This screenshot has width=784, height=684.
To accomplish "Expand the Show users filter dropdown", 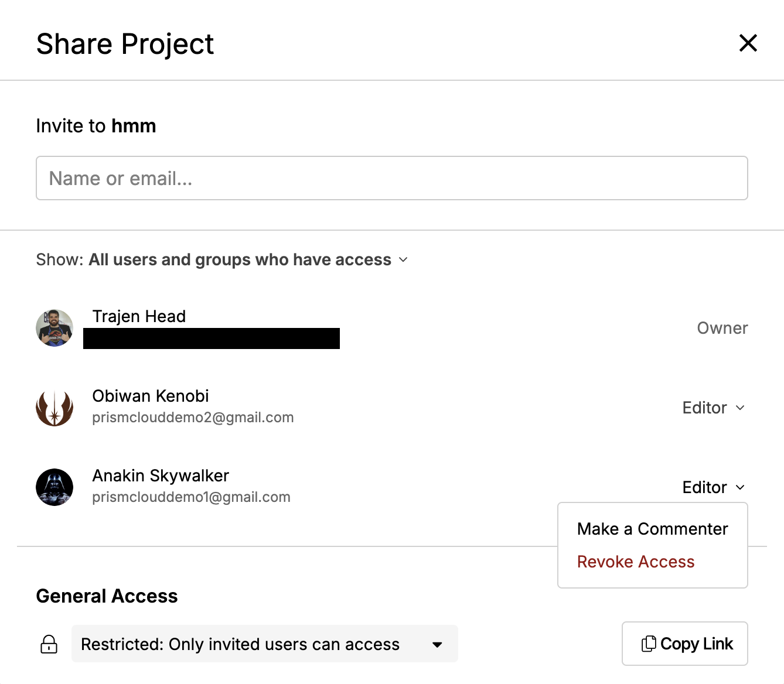I will [403, 259].
